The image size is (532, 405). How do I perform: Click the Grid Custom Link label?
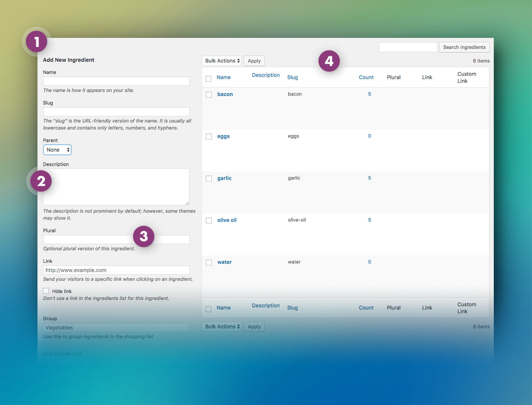point(62,354)
